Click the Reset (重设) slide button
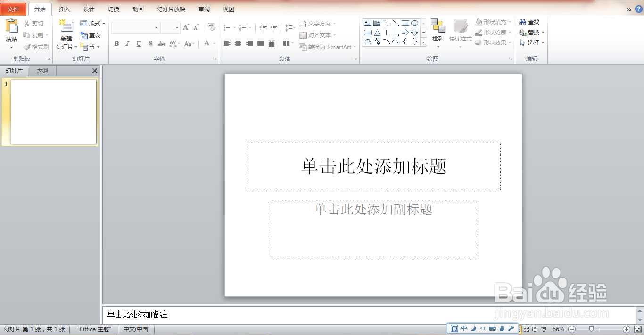 [x=90, y=35]
